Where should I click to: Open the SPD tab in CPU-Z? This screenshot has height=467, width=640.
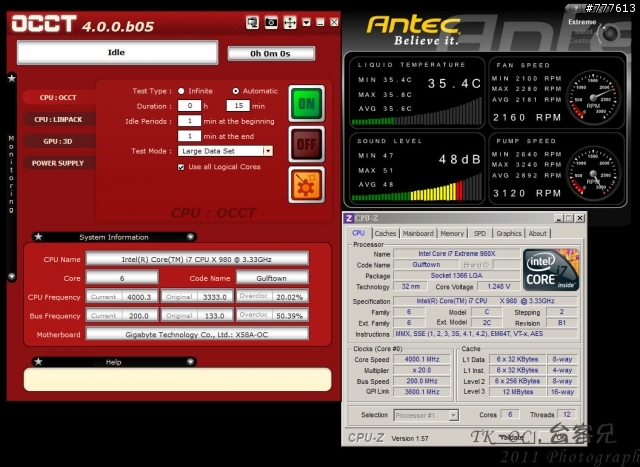click(480, 234)
